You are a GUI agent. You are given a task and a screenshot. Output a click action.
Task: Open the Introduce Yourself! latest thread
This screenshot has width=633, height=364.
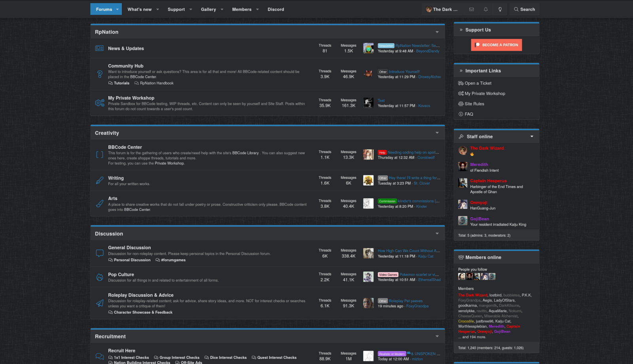click(404, 72)
